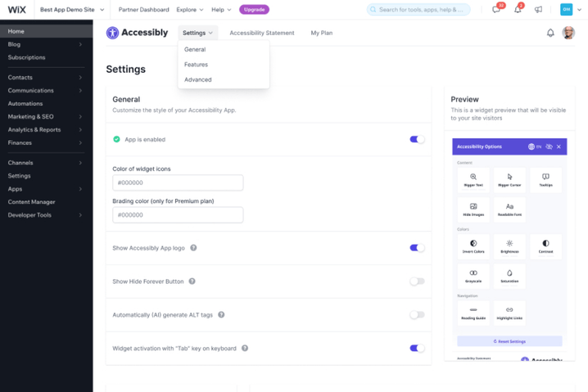588x392 pixels.
Task: Select the Bigger Cursor option in preview
Action: point(509,179)
